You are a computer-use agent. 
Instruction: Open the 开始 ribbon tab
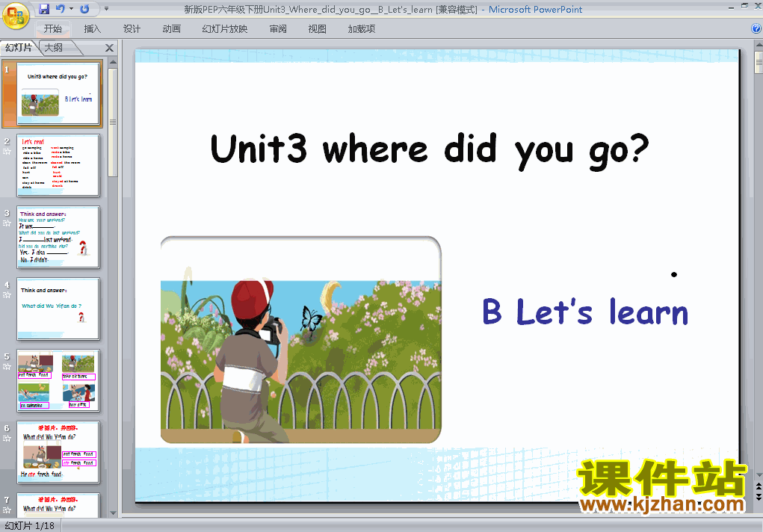52,28
